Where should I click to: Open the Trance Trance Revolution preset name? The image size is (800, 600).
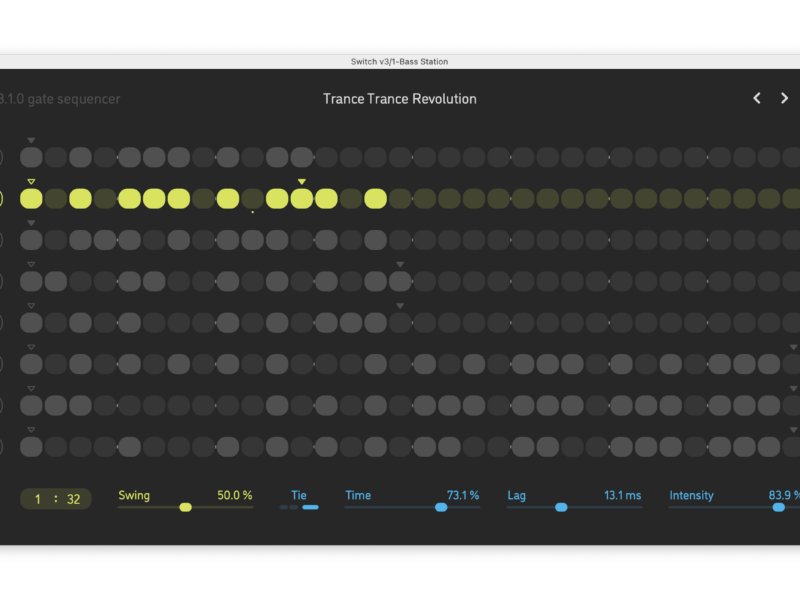[x=399, y=99]
